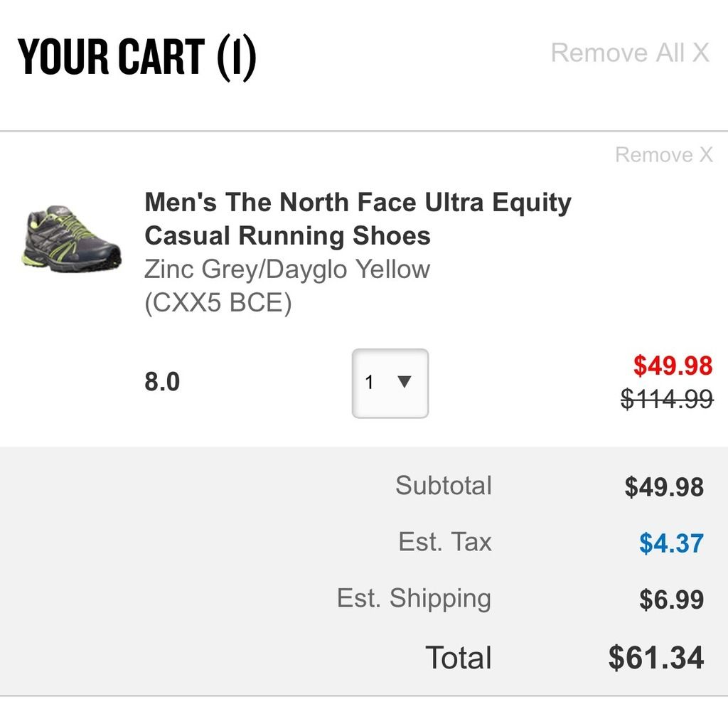Click the Remove All X link
728x709 pixels.
coord(630,53)
